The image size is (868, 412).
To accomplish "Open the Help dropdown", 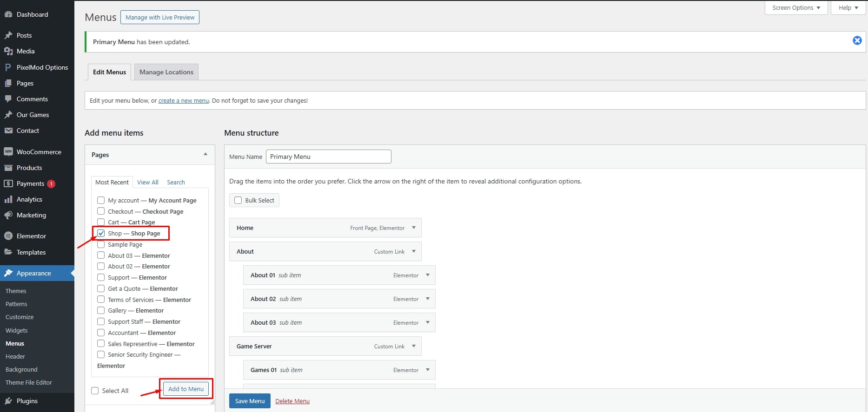I will [848, 8].
